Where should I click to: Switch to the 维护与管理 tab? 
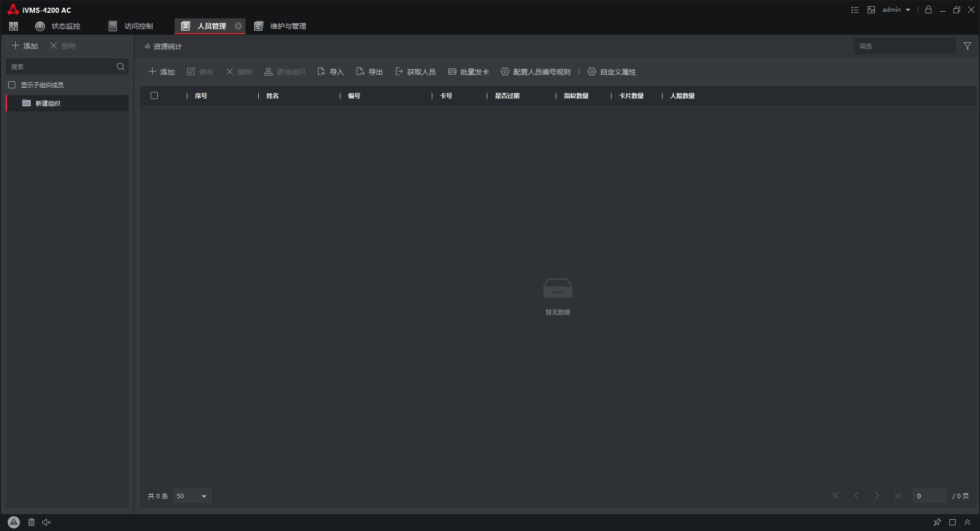pyautogui.click(x=281, y=26)
